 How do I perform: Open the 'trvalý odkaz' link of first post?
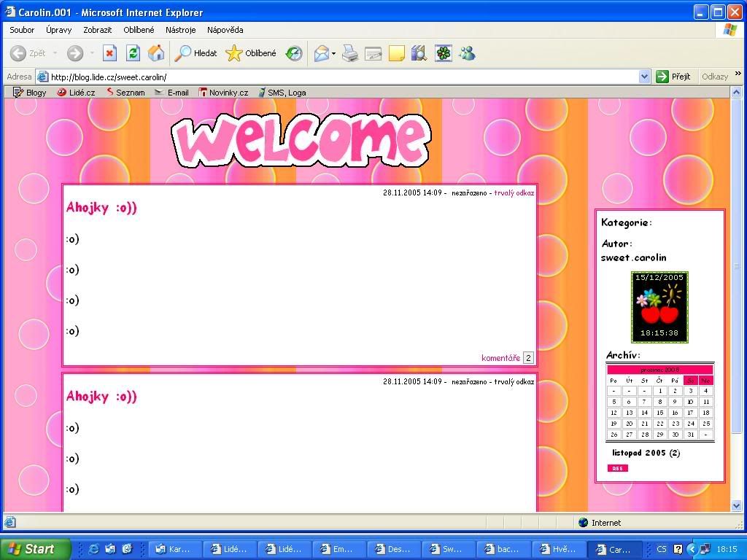(x=514, y=193)
